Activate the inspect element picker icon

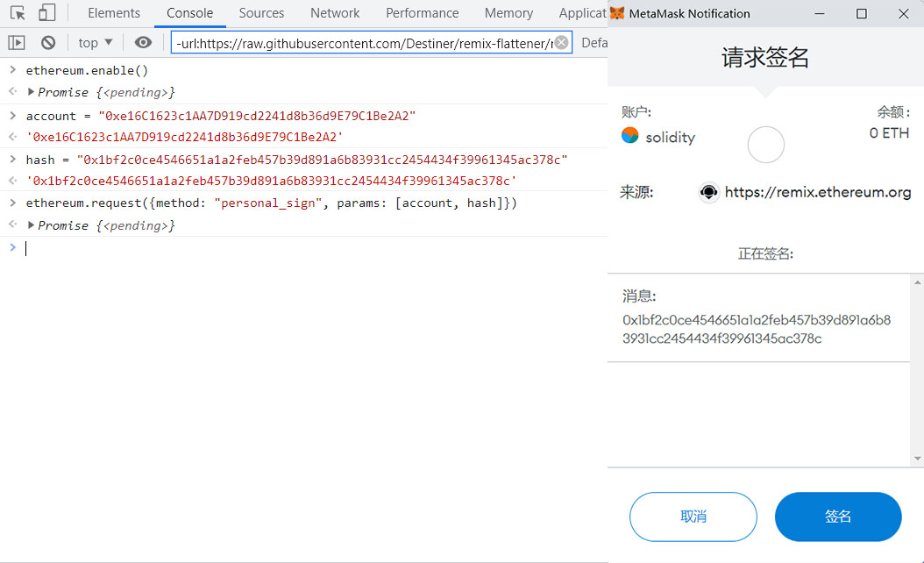pyautogui.click(x=18, y=13)
